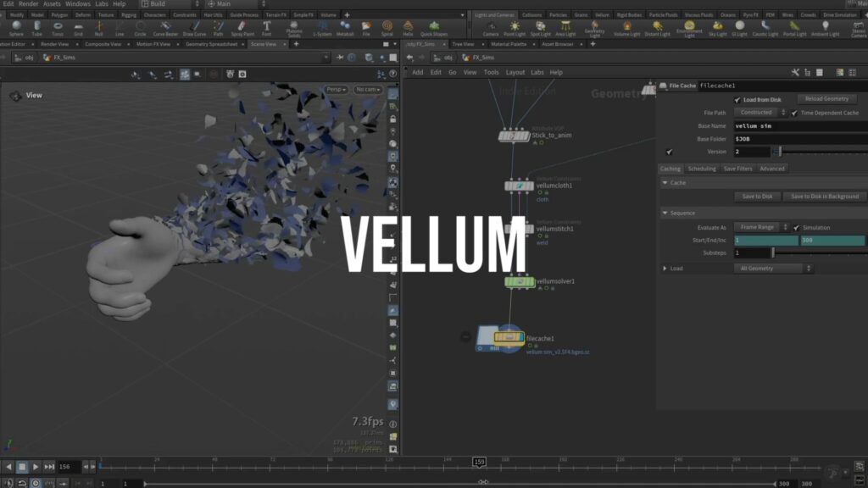This screenshot has height=488, width=868.
Task: Select the Draw Curve shelf tool
Action: 194,29
